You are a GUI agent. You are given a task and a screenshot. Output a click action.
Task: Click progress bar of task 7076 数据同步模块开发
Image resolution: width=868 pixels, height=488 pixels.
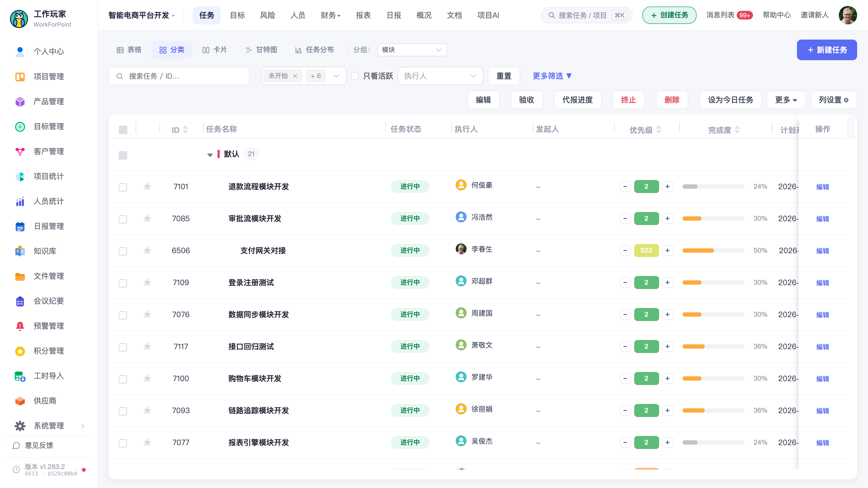pyautogui.click(x=713, y=314)
